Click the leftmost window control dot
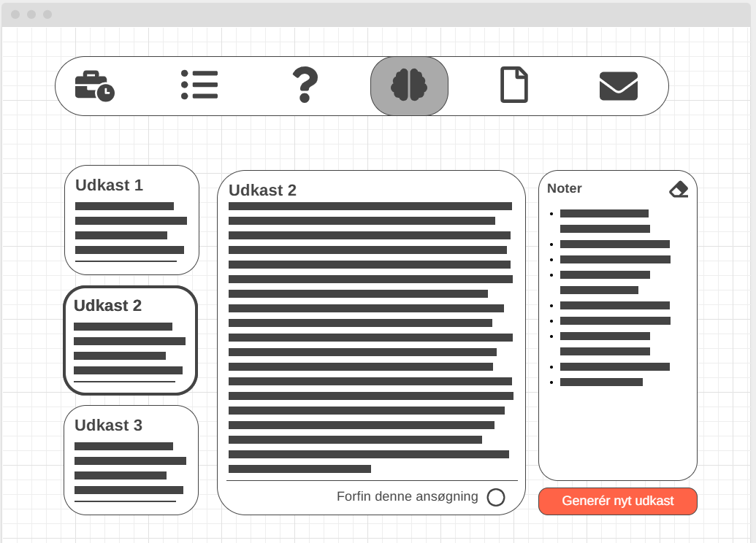The height and width of the screenshot is (543, 756). (15, 15)
